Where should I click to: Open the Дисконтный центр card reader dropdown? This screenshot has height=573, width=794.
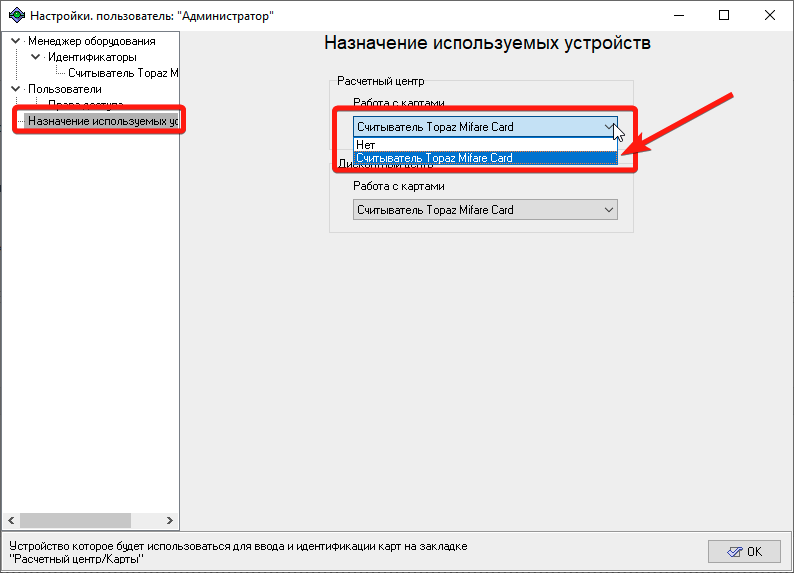coord(485,210)
